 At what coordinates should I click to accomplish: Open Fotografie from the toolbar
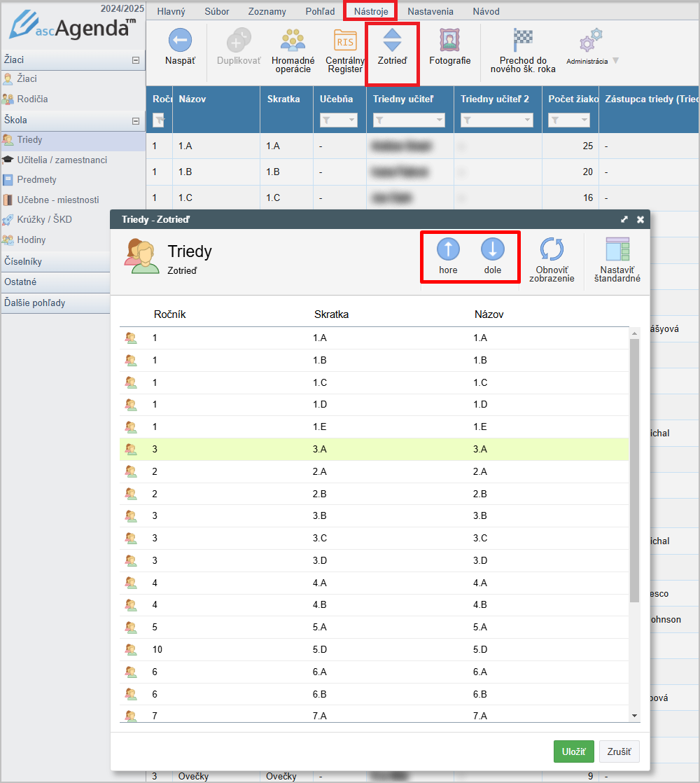[x=449, y=41]
